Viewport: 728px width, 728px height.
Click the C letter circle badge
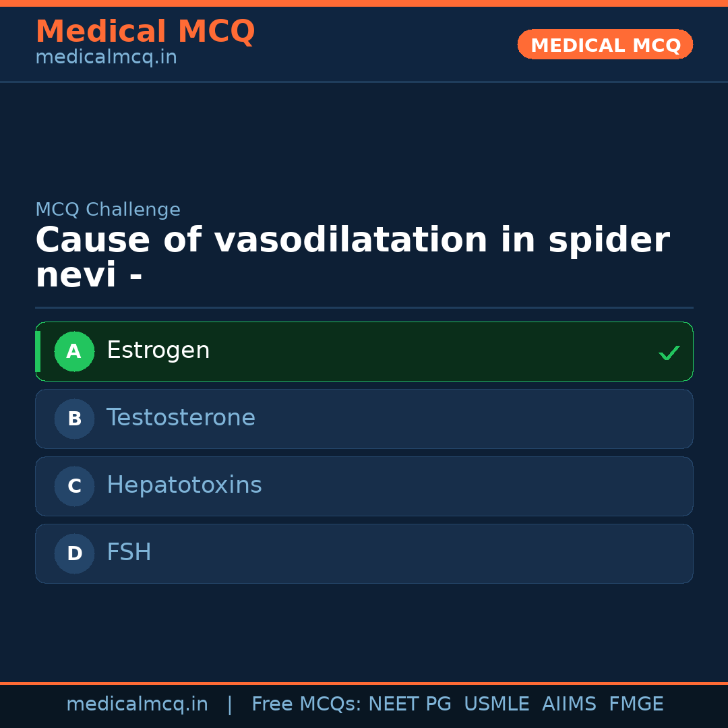(74, 486)
